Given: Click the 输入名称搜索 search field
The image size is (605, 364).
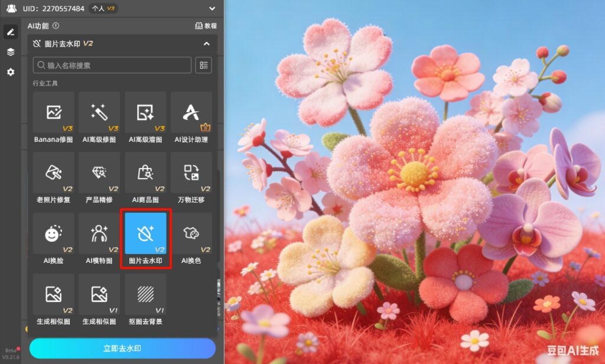Looking at the screenshot, I should 112,65.
